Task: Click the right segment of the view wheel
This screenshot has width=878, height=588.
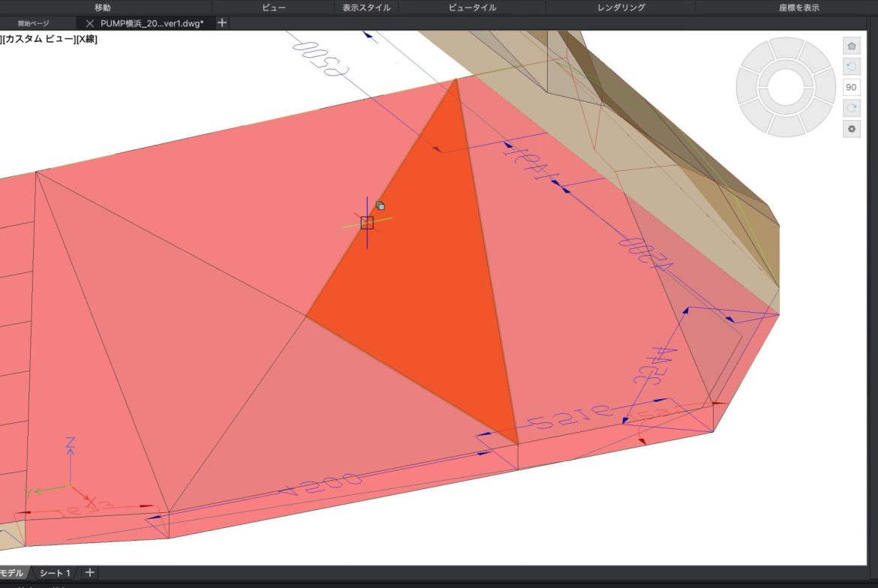Action: (826, 88)
